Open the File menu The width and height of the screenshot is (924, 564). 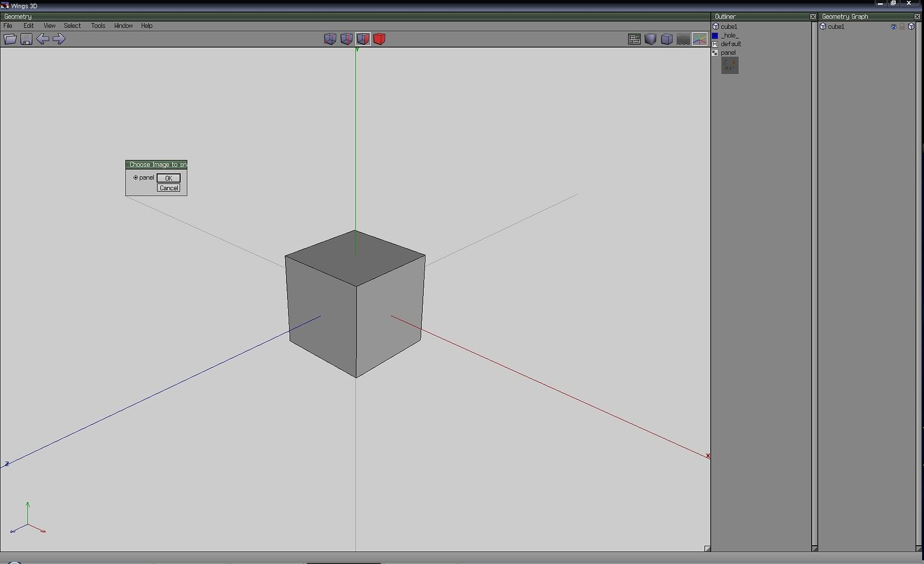click(8, 26)
